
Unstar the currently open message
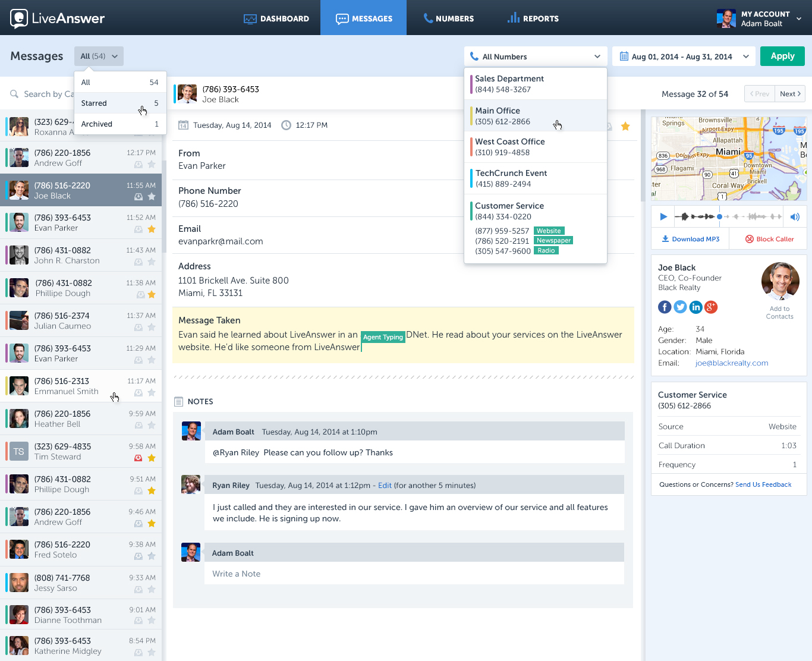tap(625, 126)
